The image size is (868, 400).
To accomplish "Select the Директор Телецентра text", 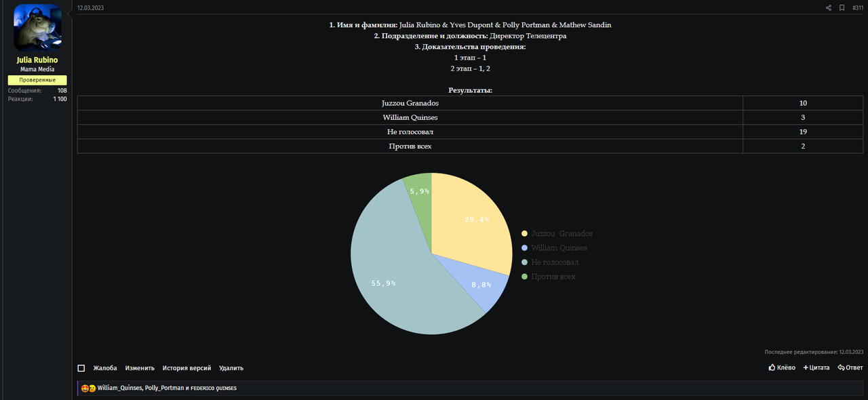I will (x=528, y=36).
